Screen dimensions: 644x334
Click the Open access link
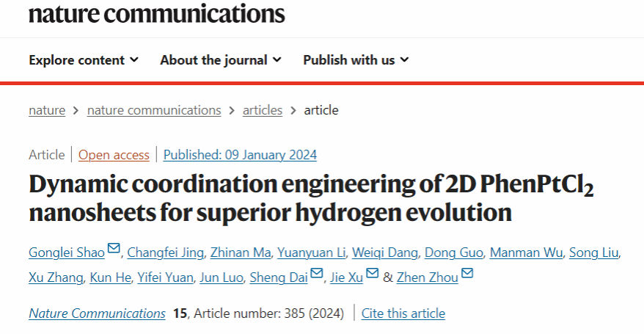(114, 155)
